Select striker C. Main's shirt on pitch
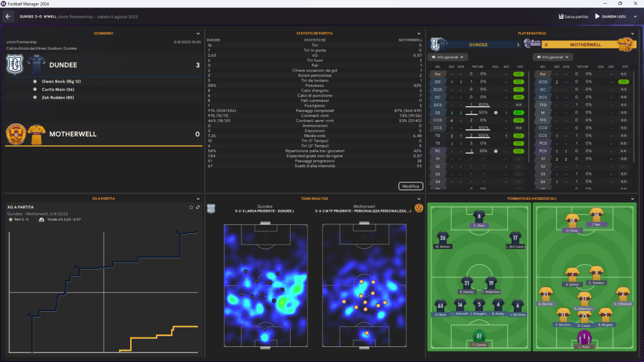This screenshot has height=362, width=644. 479,217
